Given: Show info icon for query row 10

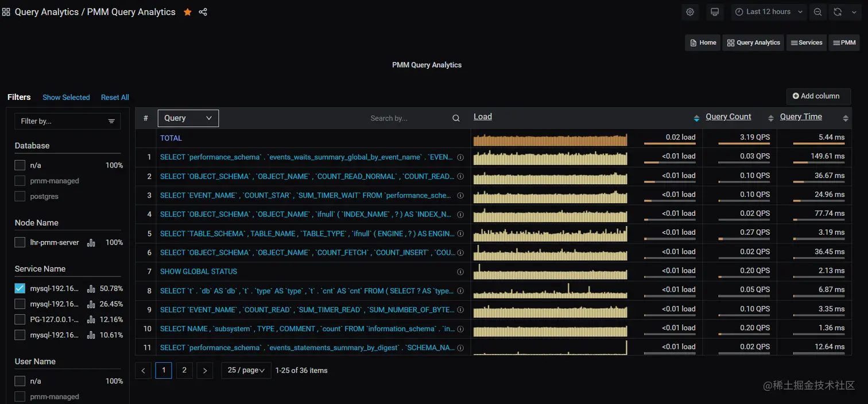Looking at the screenshot, I should point(460,329).
